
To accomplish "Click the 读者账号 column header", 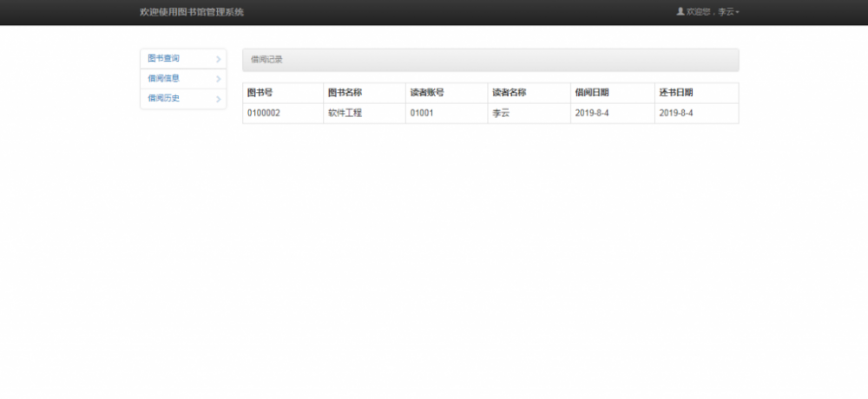I will click(x=447, y=93).
